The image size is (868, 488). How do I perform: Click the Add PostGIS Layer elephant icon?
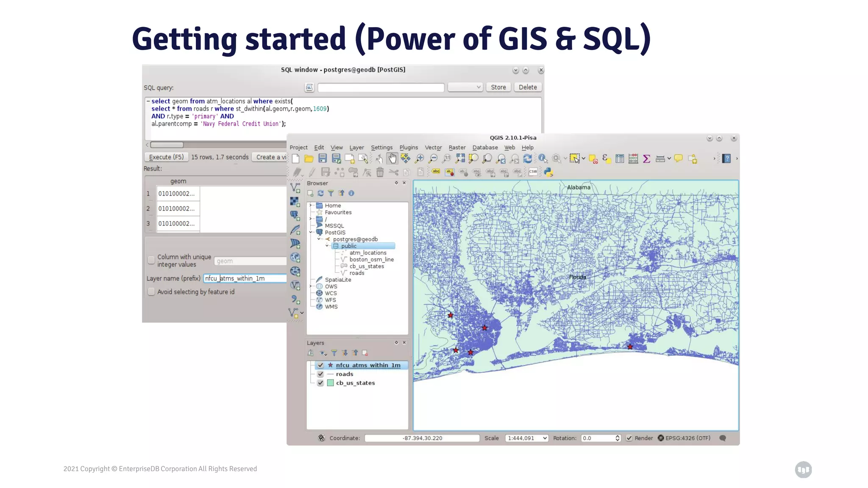295,216
